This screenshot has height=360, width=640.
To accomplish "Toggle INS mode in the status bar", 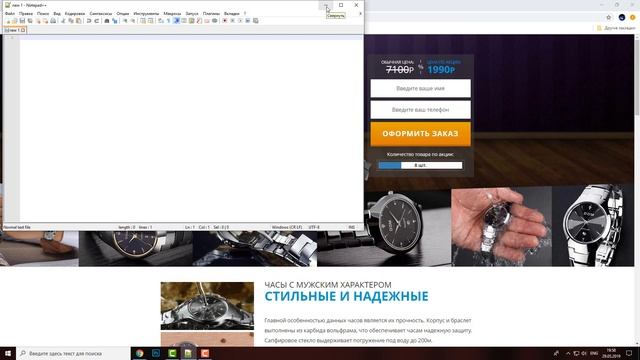I will 351,227.
